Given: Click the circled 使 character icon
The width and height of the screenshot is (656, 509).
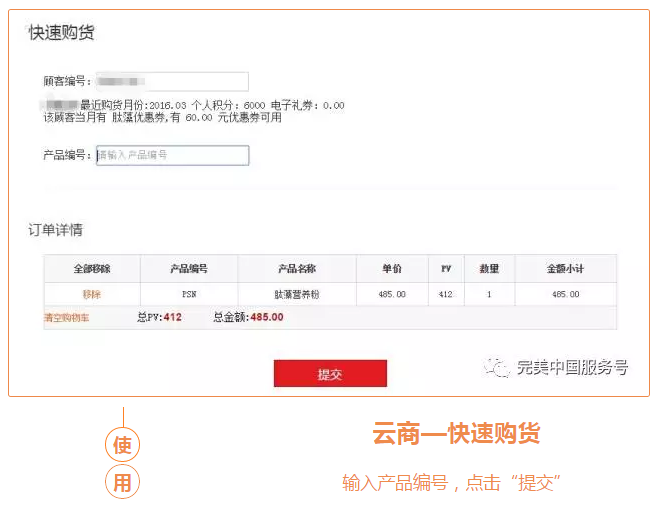Looking at the screenshot, I should 122,445.
